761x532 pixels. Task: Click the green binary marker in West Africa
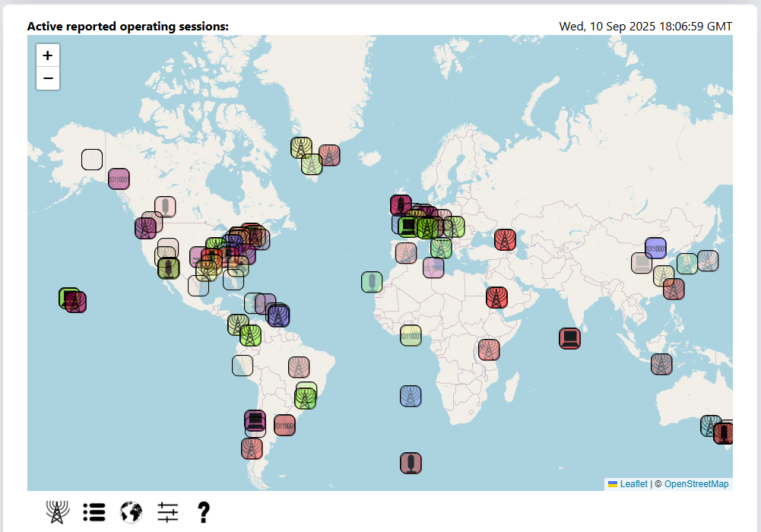click(411, 335)
